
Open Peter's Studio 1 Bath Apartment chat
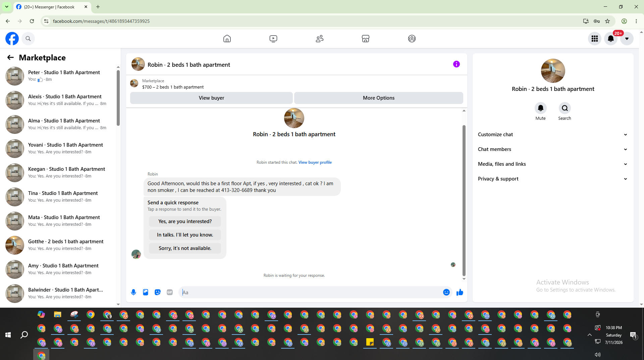(60, 76)
